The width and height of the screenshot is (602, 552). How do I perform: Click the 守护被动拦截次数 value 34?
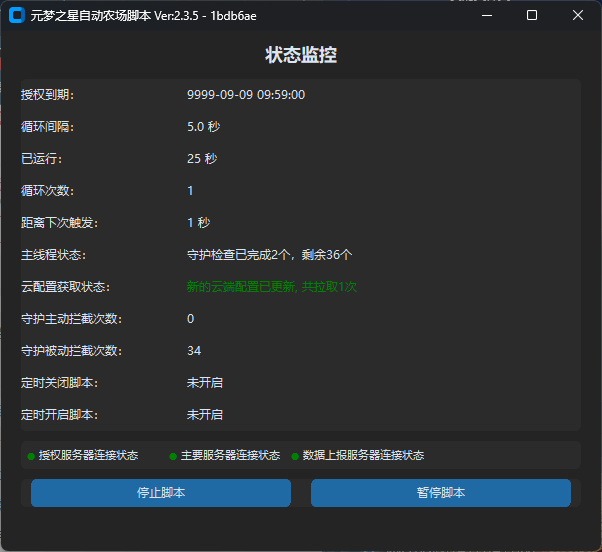(x=194, y=351)
